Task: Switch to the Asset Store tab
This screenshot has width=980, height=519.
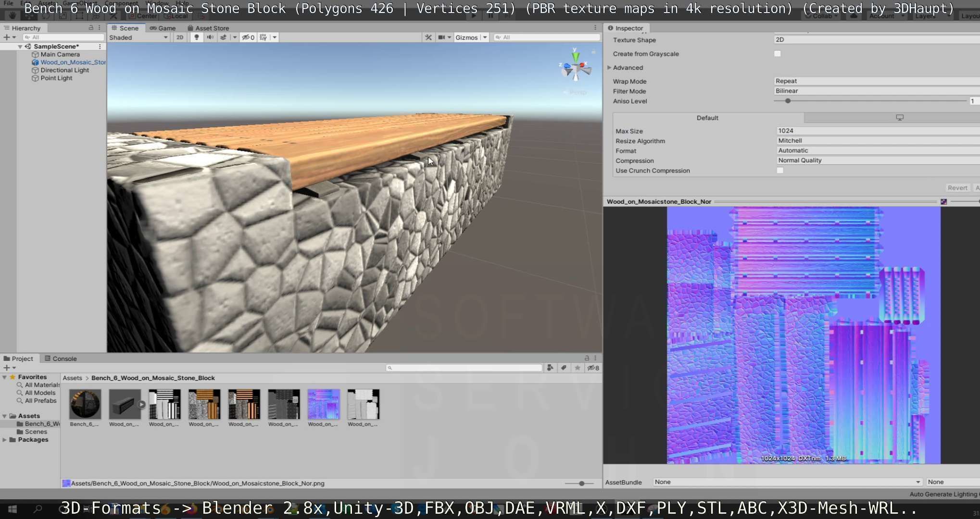Action: 208,28
